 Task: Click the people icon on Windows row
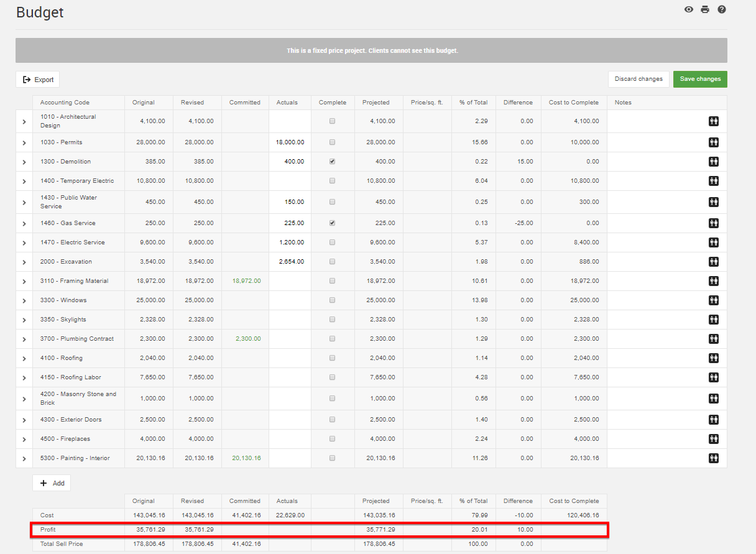pos(714,300)
